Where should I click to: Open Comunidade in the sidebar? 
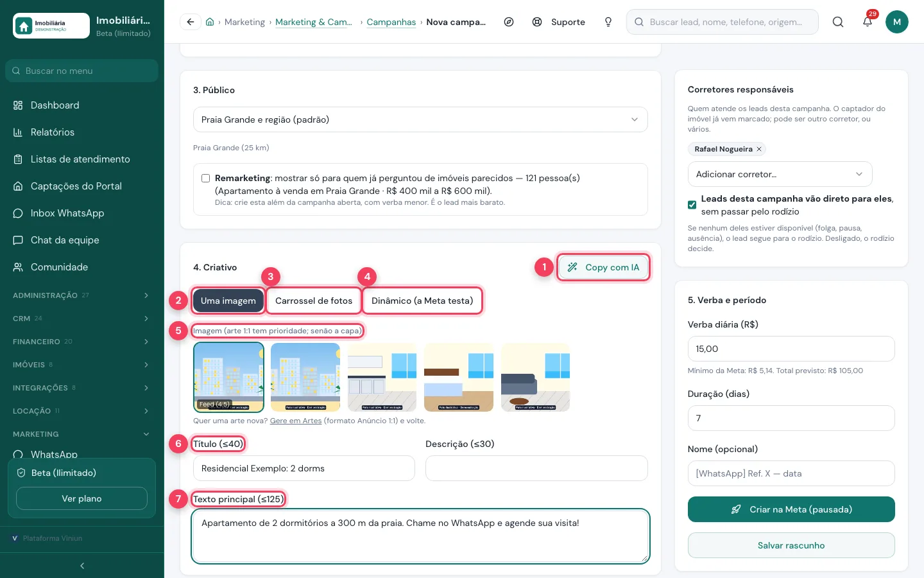coord(82,267)
